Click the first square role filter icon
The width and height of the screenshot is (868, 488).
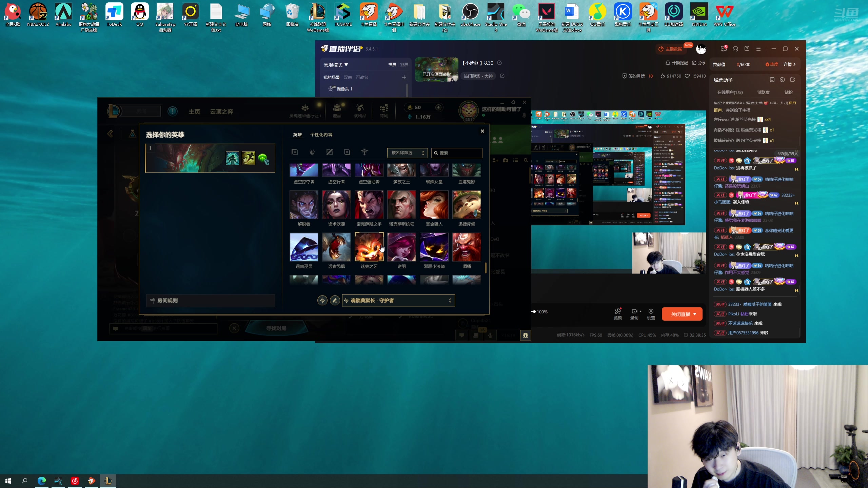(295, 152)
